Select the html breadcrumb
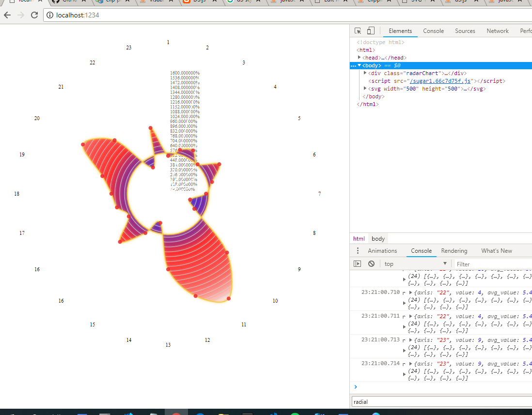The height and width of the screenshot is (415, 532). point(359,239)
